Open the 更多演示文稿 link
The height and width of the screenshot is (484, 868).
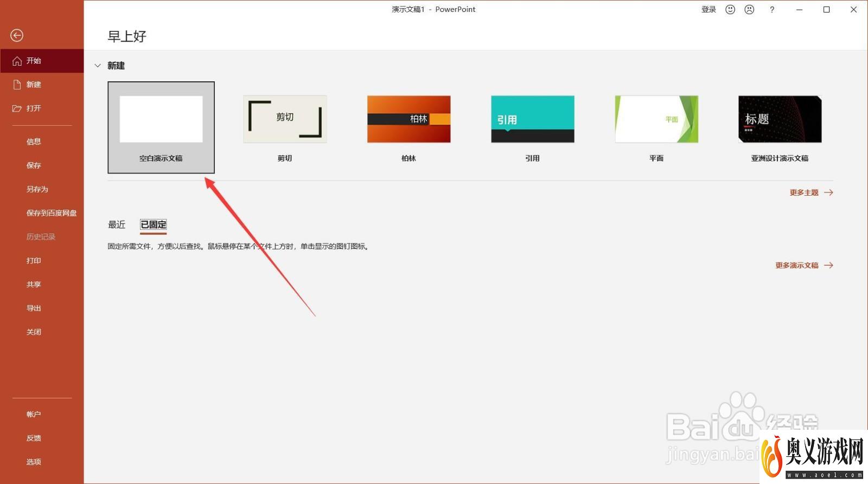point(797,265)
